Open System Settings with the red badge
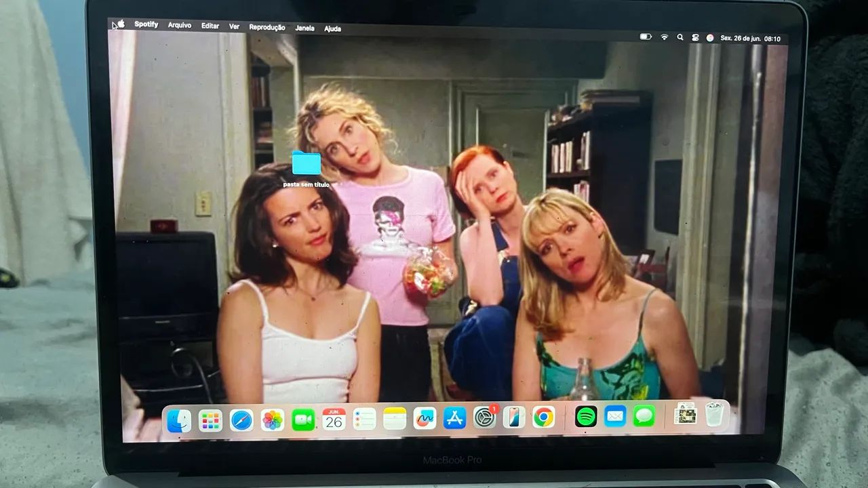Image resolution: width=868 pixels, height=488 pixels. click(x=485, y=417)
